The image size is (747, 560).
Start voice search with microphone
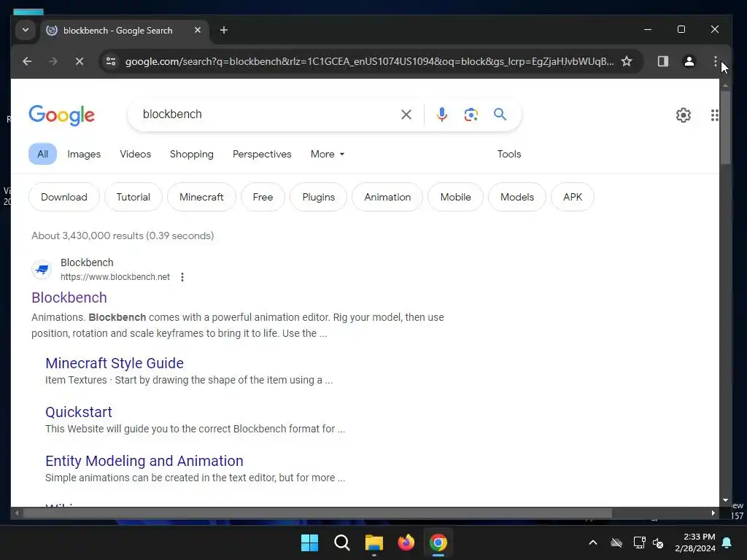(442, 114)
